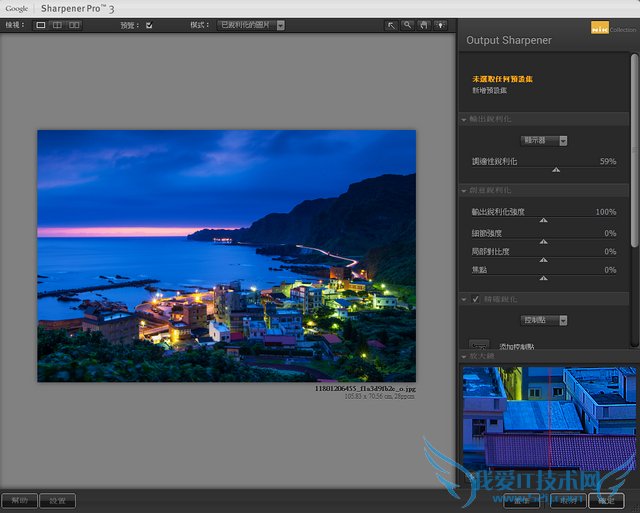Click the 設置 settings button
Screen dimensions: 640x513
pos(58,500)
